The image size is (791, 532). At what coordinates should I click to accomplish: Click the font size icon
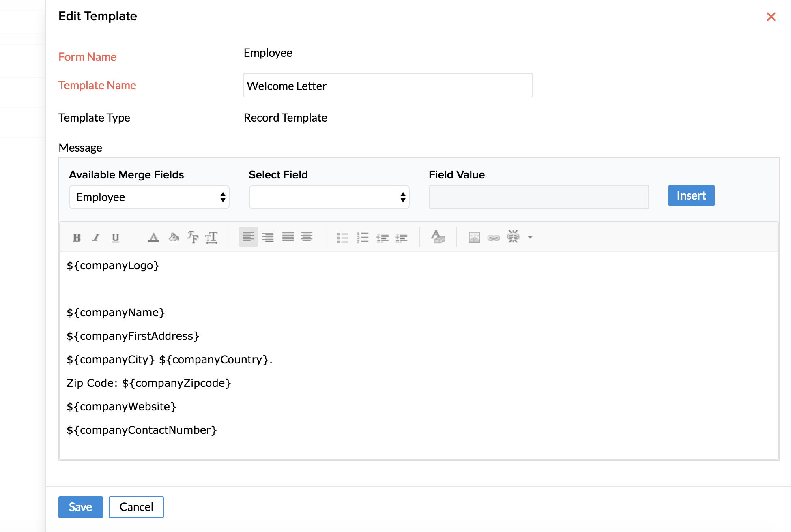pos(212,238)
